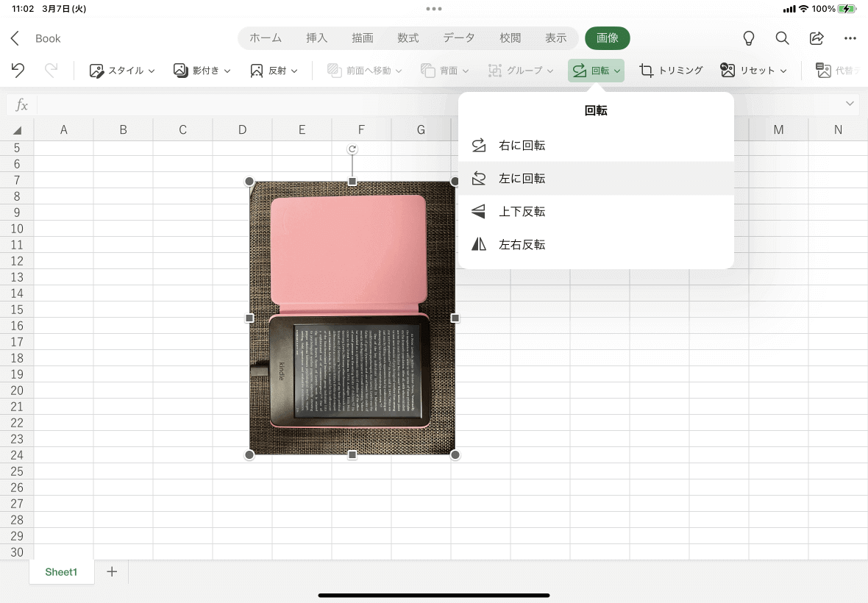Click the right-middle resize handle
Image resolution: width=868 pixels, height=603 pixels.
click(455, 318)
